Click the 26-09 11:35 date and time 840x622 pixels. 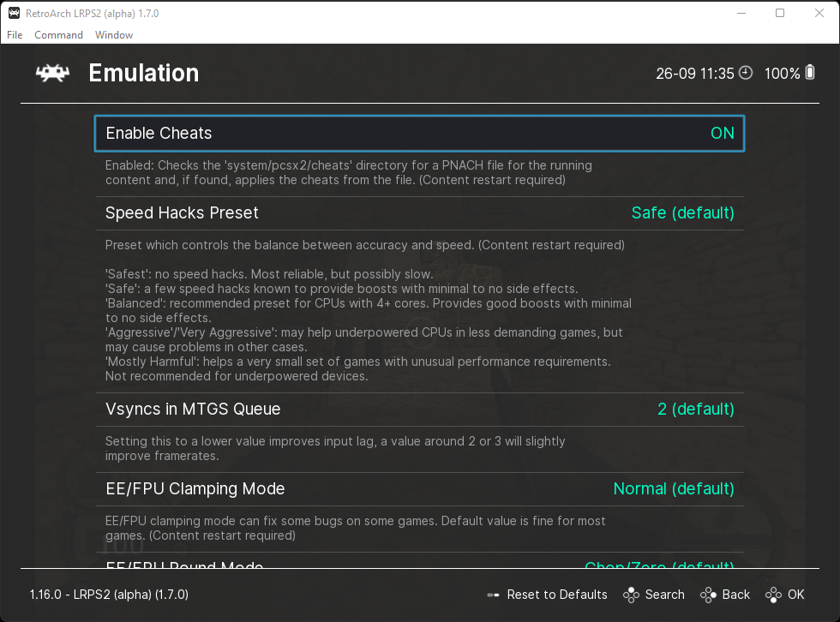[695, 74]
